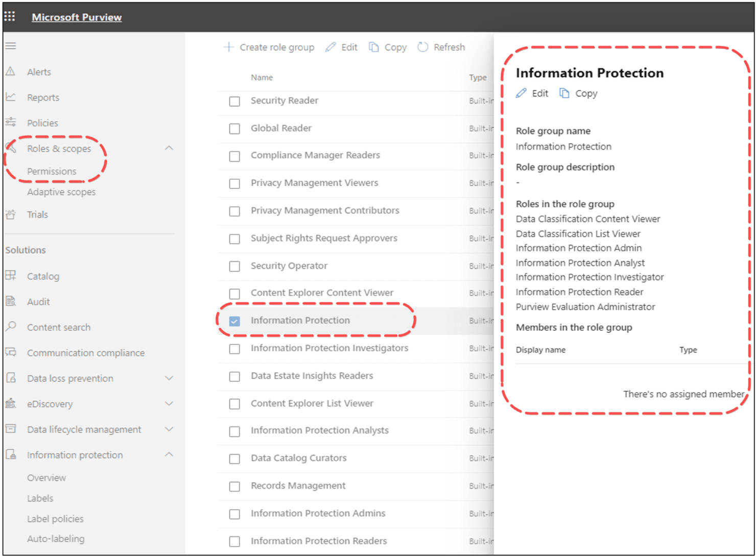Screen dimensions: 756x556
Task: Open Adaptive scopes
Action: coord(61,192)
